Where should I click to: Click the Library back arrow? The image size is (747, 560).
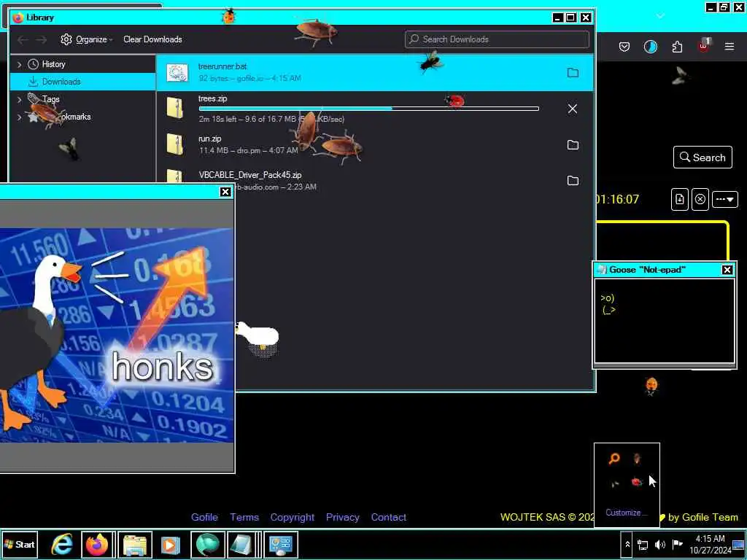point(23,39)
